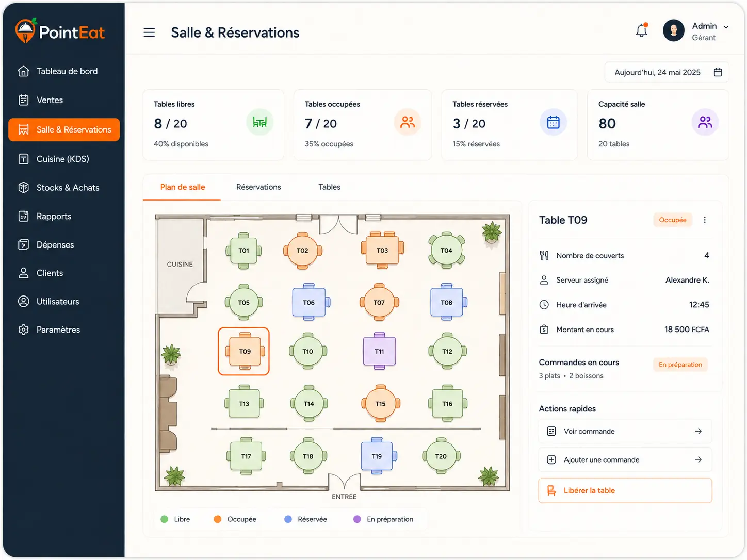The height and width of the screenshot is (560, 747).
Task: Expand the Admin account dropdown chevron
Action: (x=726, y=27)
